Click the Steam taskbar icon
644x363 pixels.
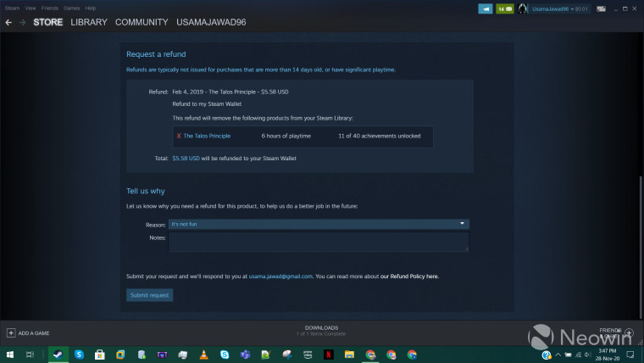coord(58,355)
